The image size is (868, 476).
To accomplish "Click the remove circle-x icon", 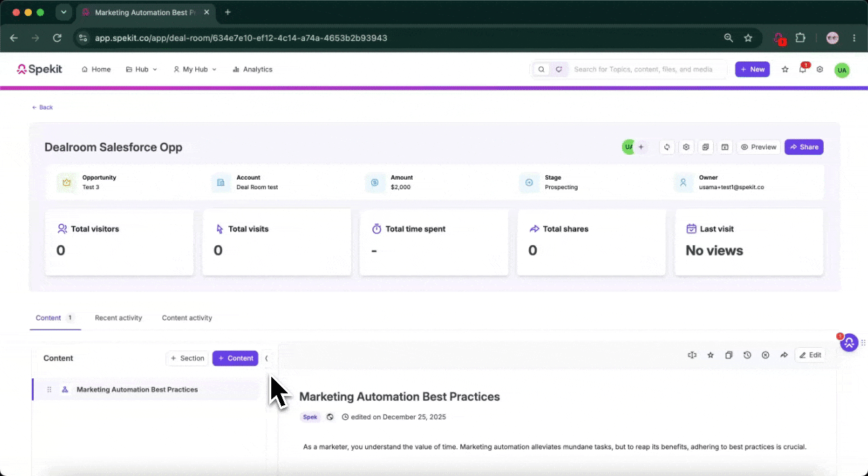I will click(x=765, y=355).
